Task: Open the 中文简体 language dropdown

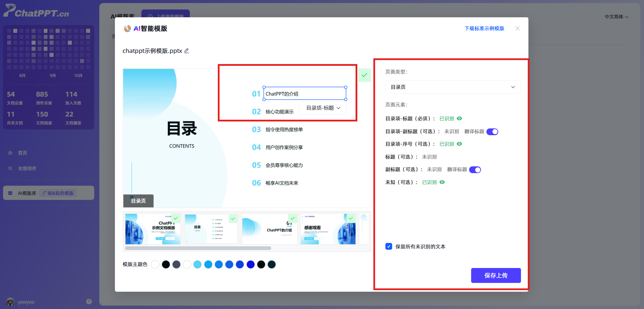Action: 616,17
